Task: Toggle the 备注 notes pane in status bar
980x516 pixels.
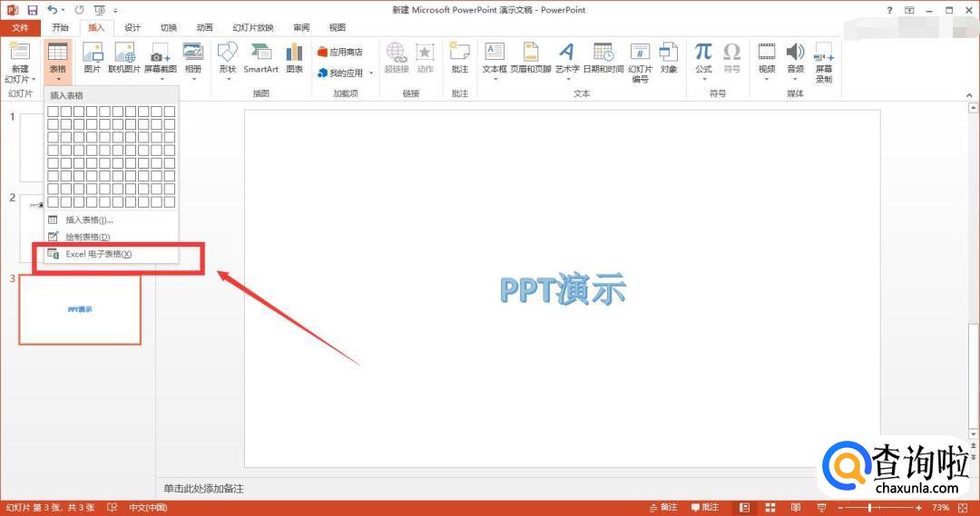Action: coord(662,508)
